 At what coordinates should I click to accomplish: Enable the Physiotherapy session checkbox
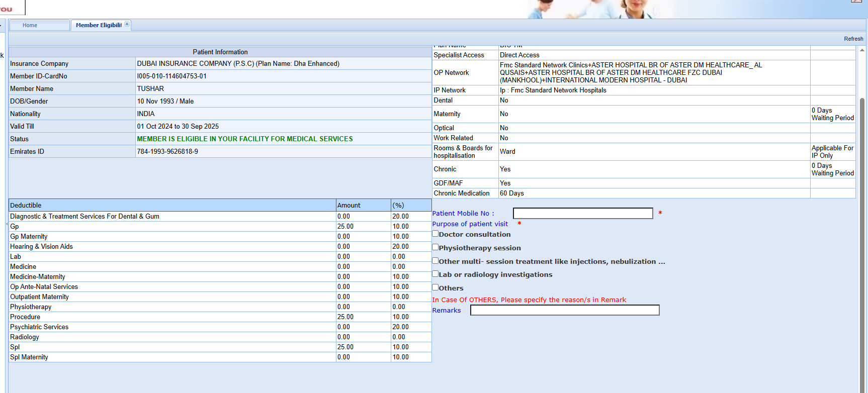pyautogui.click(x=436, y=247)
